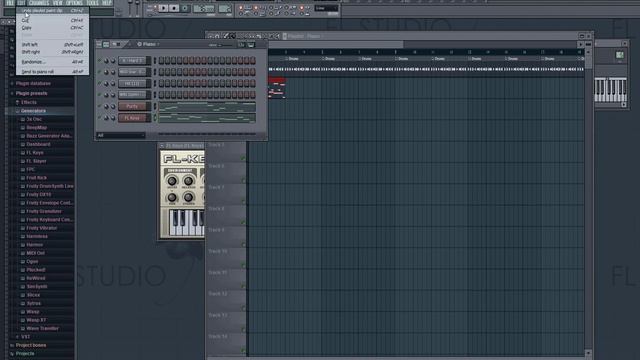The height and width of the screenshot is (360, 640).
Task: Choose Randomize from the Edit menu
Action: click(x=52, y=62)
